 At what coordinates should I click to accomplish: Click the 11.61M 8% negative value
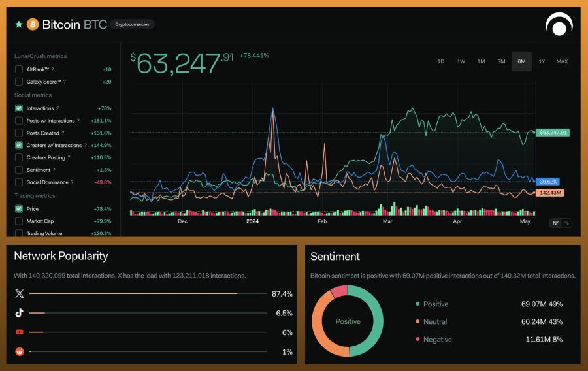(544, 339)
